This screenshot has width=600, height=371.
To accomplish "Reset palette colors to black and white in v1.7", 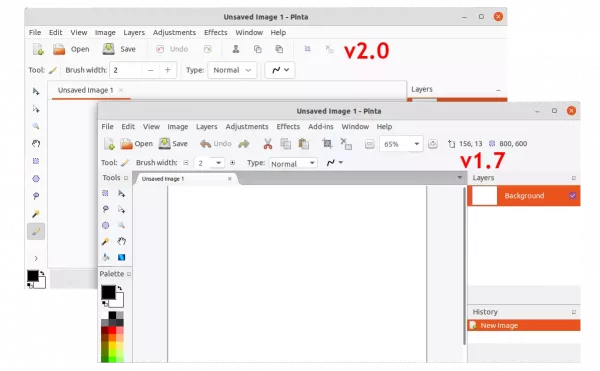I will (104, 304).
